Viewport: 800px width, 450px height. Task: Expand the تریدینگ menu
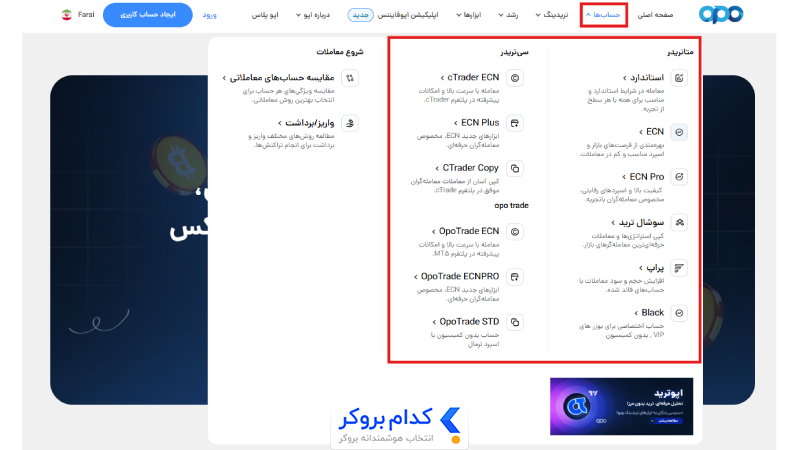click(552, 15)
